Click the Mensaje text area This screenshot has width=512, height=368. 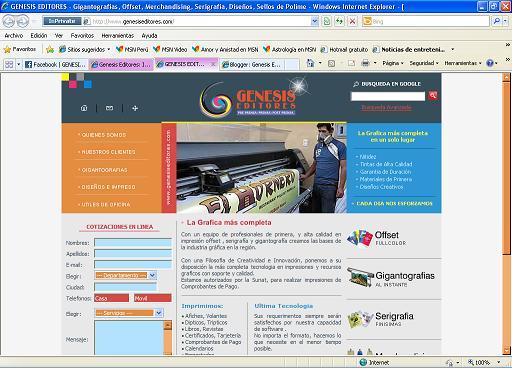(x=129, y=337)
